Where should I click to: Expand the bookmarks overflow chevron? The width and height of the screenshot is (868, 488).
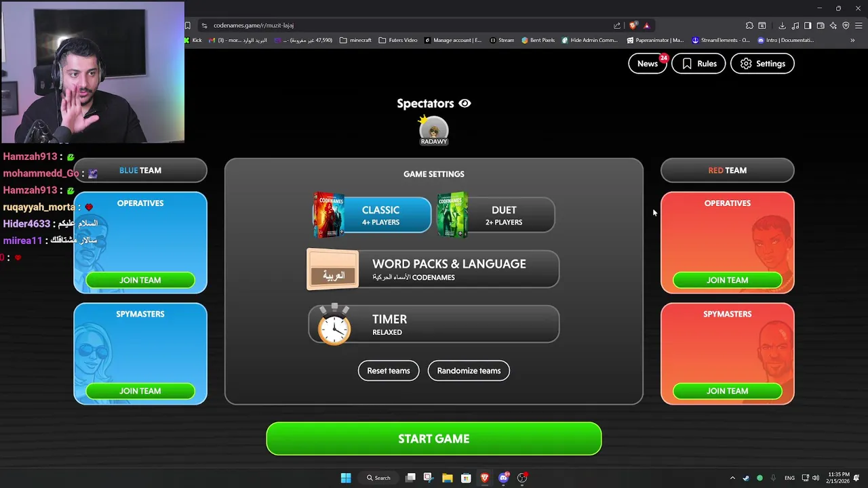(852, 40)
